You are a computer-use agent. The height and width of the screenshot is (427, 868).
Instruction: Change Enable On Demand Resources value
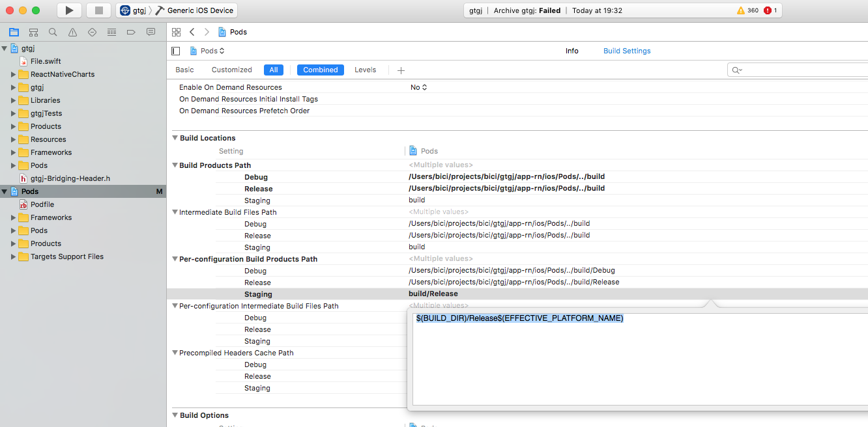click(x=418, y=87)
